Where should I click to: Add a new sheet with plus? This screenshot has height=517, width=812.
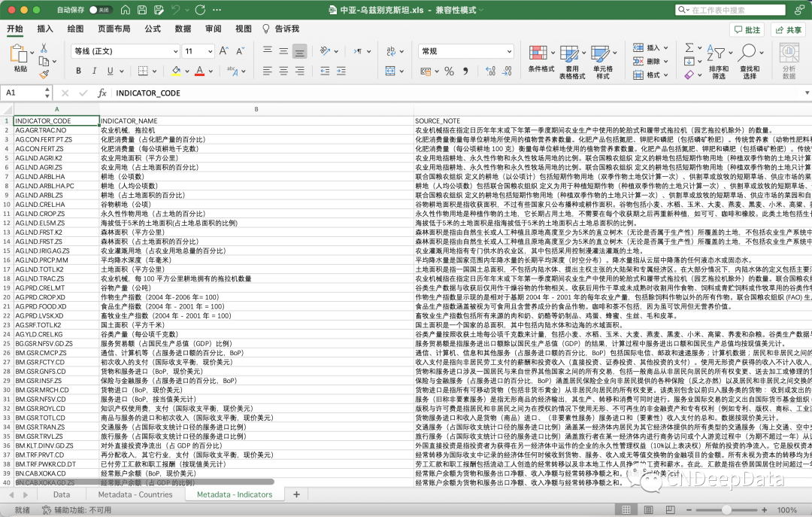coord(296,494)
